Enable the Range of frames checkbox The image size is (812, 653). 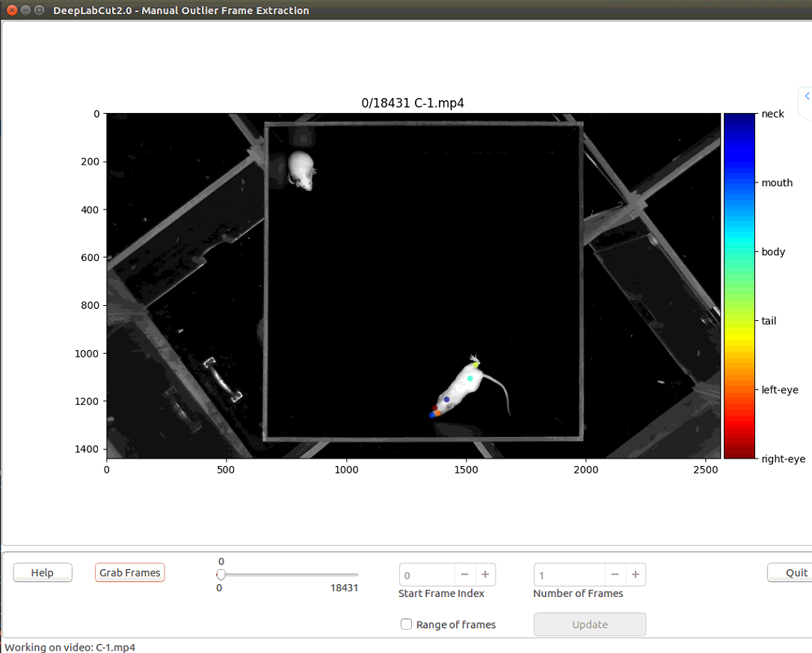tap(406, 624)
